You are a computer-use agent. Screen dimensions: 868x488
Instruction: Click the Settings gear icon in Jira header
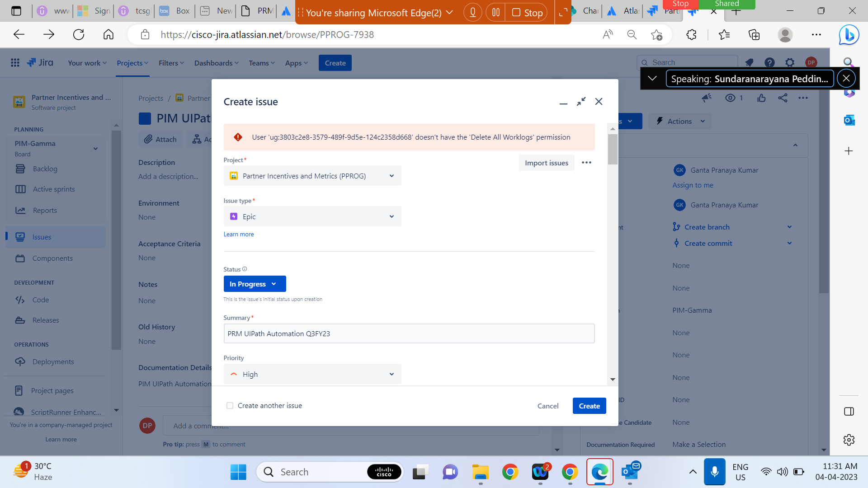click(x=790, y=62)
